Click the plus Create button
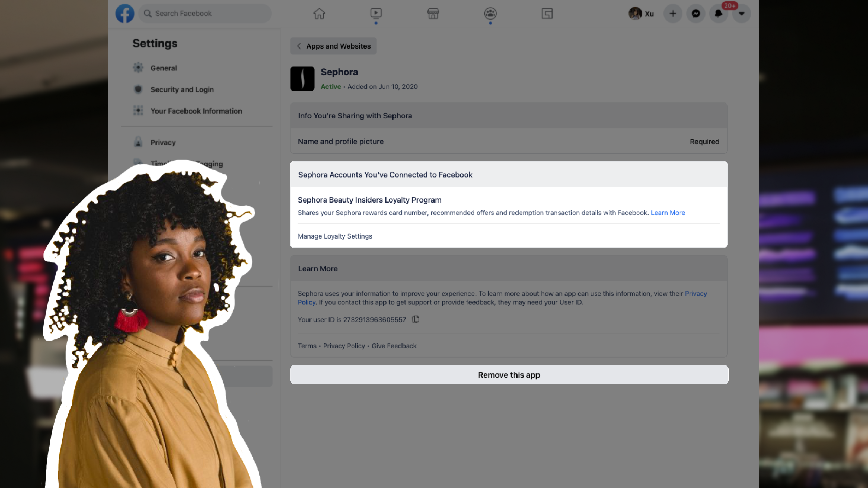The width and height of the screenshot is (868, 488). pos(673,14)
